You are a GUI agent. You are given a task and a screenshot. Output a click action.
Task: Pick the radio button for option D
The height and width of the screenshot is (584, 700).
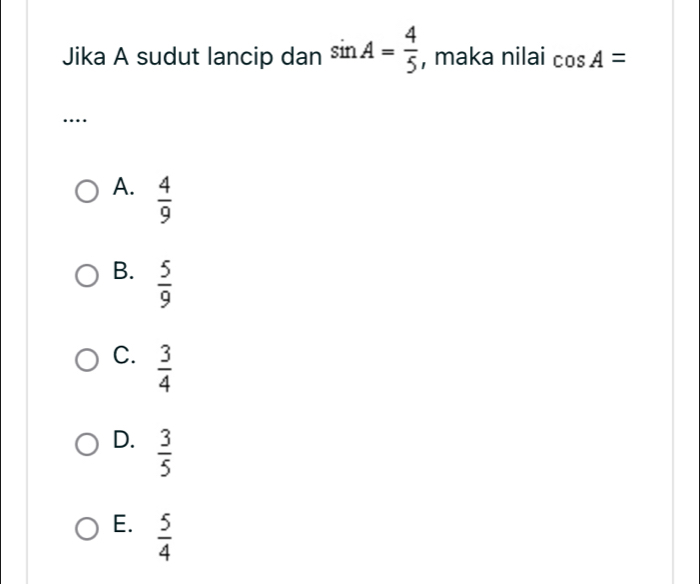[x=88, y=444]
